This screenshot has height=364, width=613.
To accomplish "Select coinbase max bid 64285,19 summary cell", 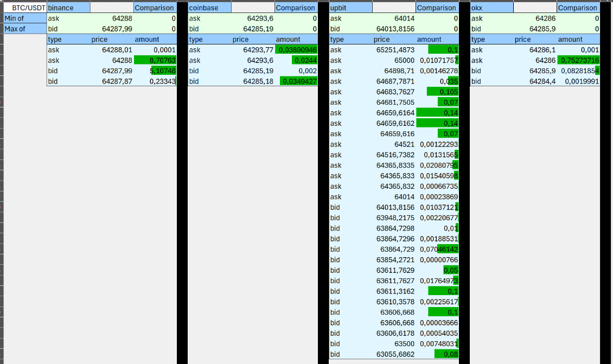I will (253, 29).
